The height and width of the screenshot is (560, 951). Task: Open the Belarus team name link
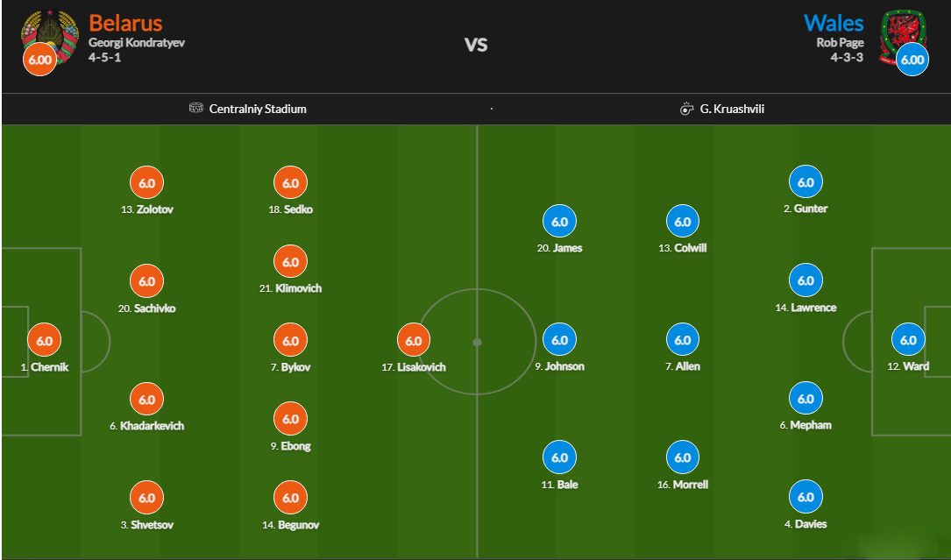pos(125,23)
